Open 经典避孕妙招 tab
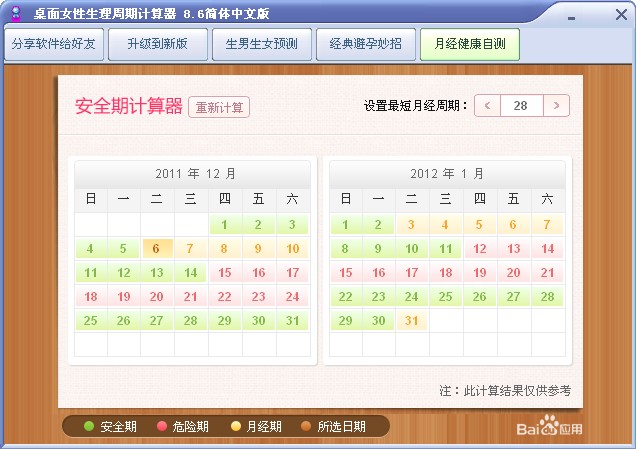Viewport: 637px width, 449px height. pyautogui.click(x=366, y=45)
